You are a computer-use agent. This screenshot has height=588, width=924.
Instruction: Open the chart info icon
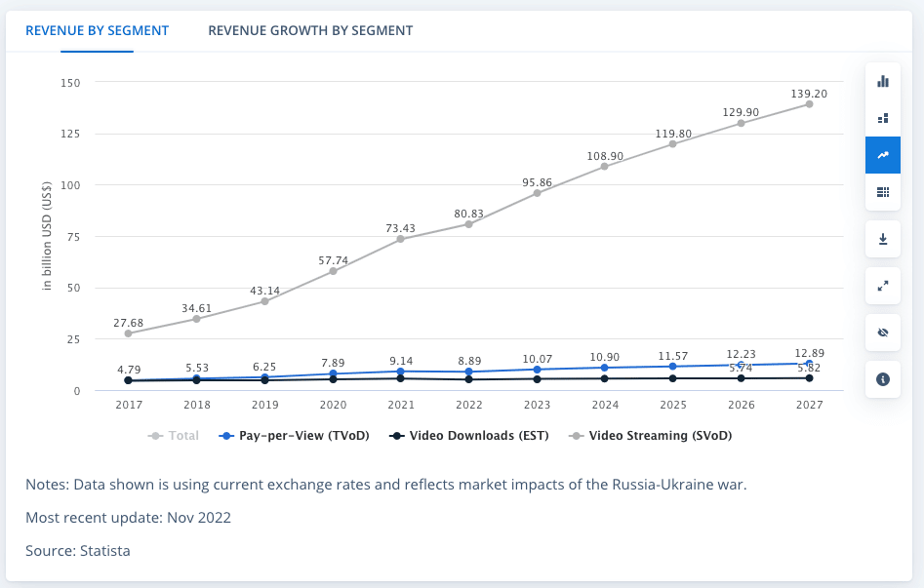click(882, 379)
